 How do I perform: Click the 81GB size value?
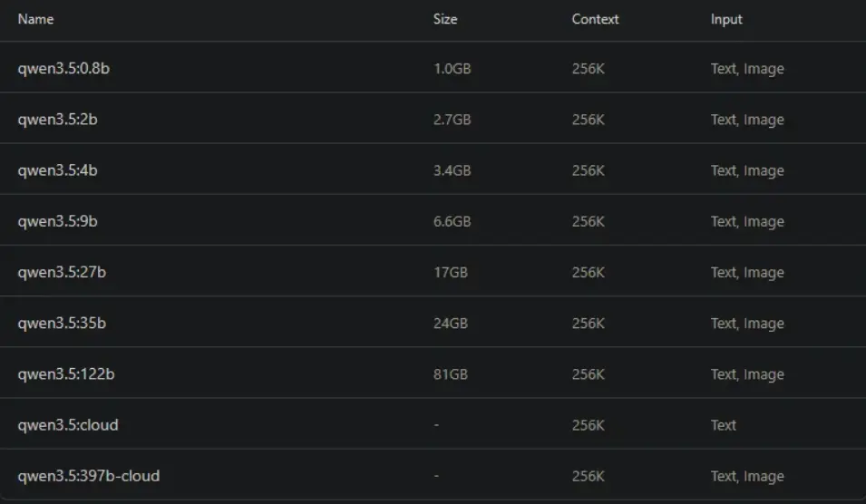pyautogui.click(x=450, y=374)
